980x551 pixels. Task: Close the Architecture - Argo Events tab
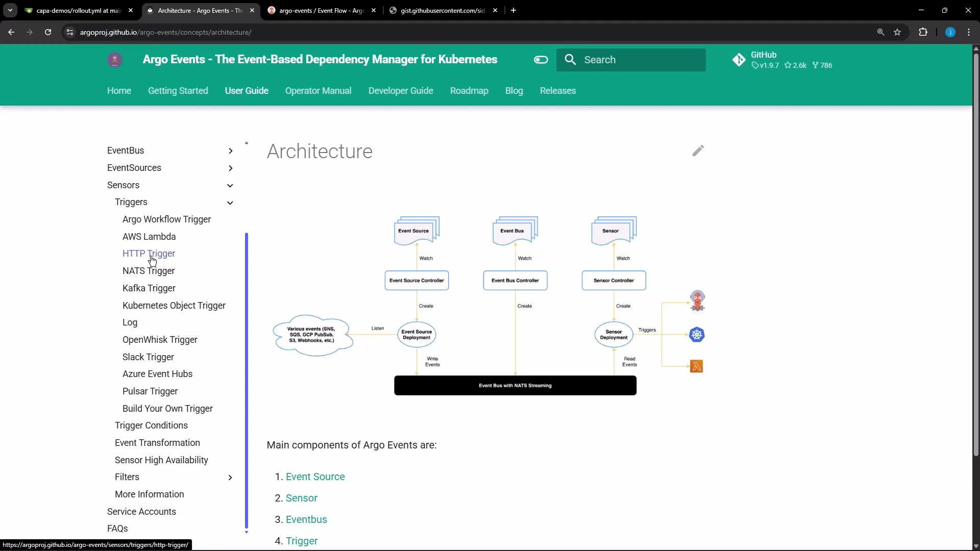point(252,10)
